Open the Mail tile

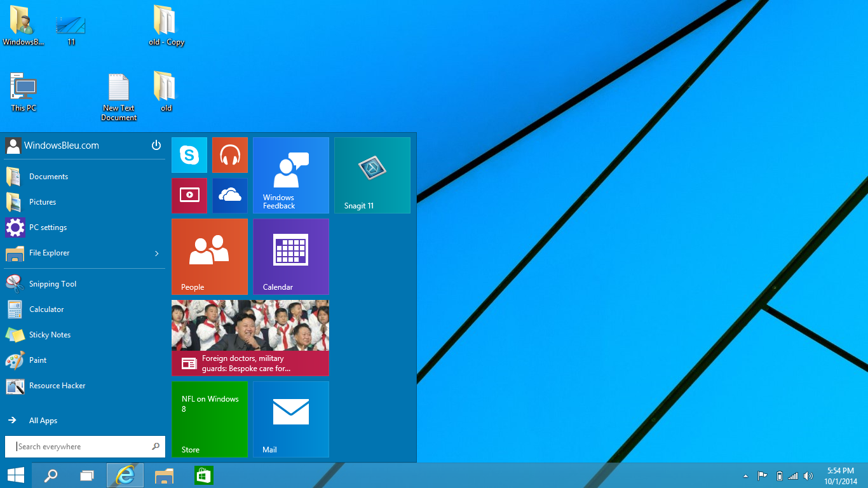coord(291,419)
